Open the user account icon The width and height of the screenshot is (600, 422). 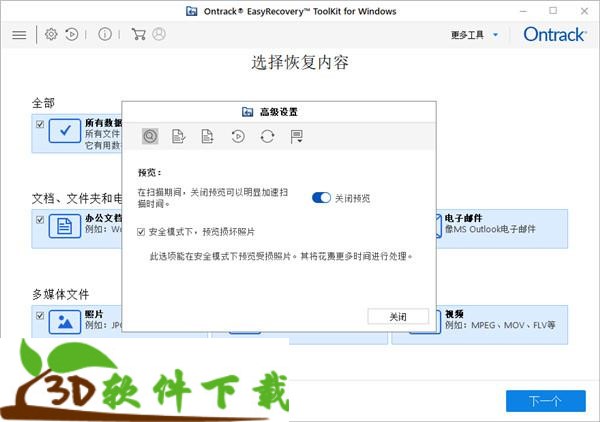159,34
